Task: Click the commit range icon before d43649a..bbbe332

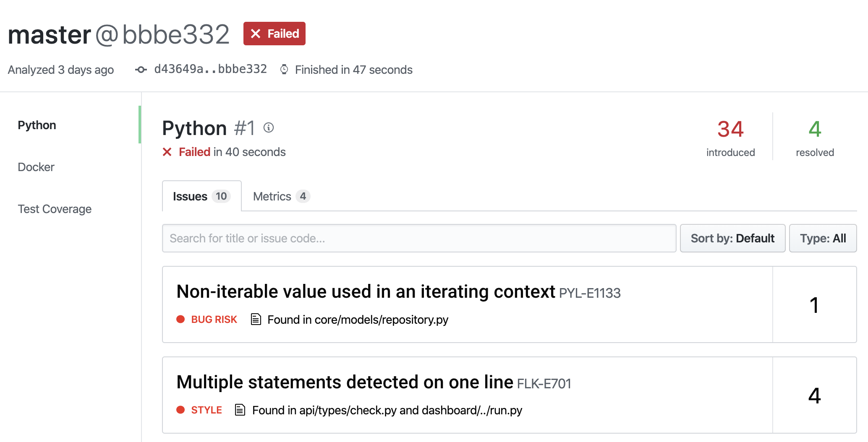Action: point(141,70)
